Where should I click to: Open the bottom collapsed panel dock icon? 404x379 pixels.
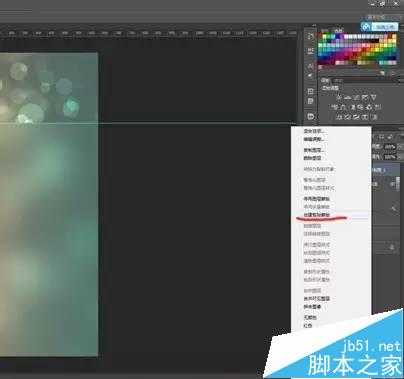(x=310, y=116)
